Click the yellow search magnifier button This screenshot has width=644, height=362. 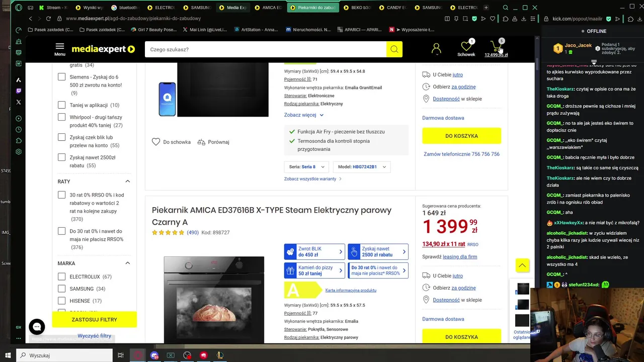(394, 49)
